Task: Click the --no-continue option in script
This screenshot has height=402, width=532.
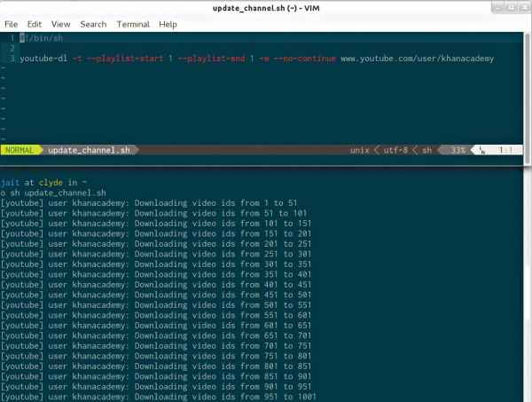Action: 305,59
